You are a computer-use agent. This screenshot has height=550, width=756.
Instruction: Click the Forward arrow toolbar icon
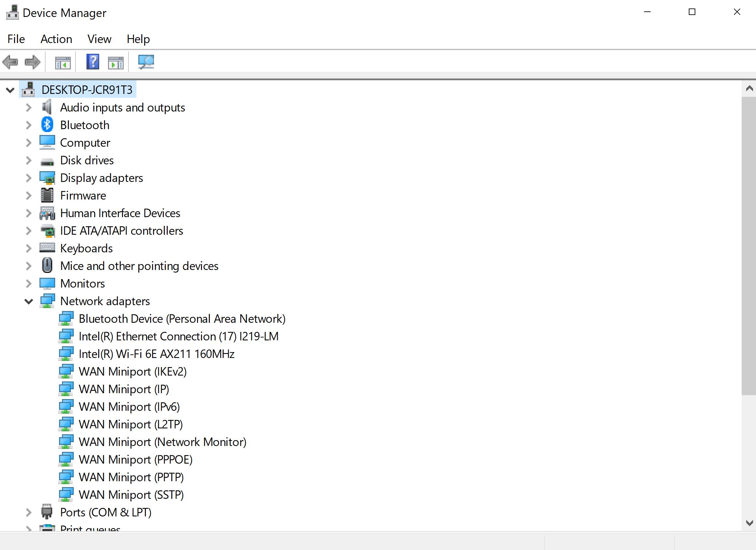(x=32, y=62)
